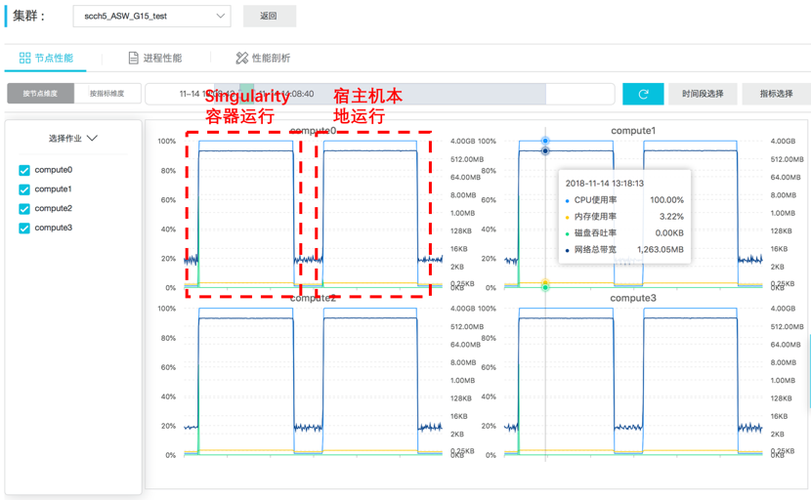The width and height of the screenshot is (811, 500).
Task: Click the performance profiling tools icon
Action: [x=242, y=58]
